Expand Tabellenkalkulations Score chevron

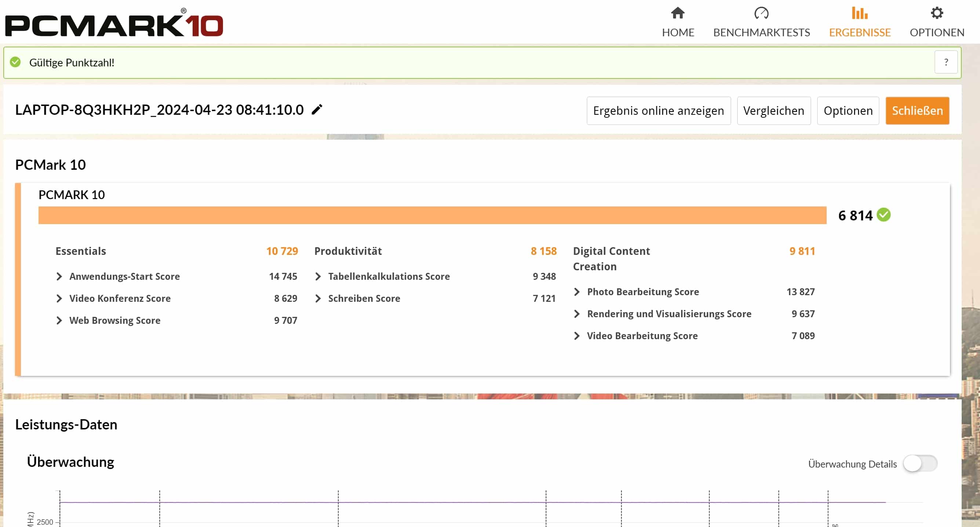318,277
